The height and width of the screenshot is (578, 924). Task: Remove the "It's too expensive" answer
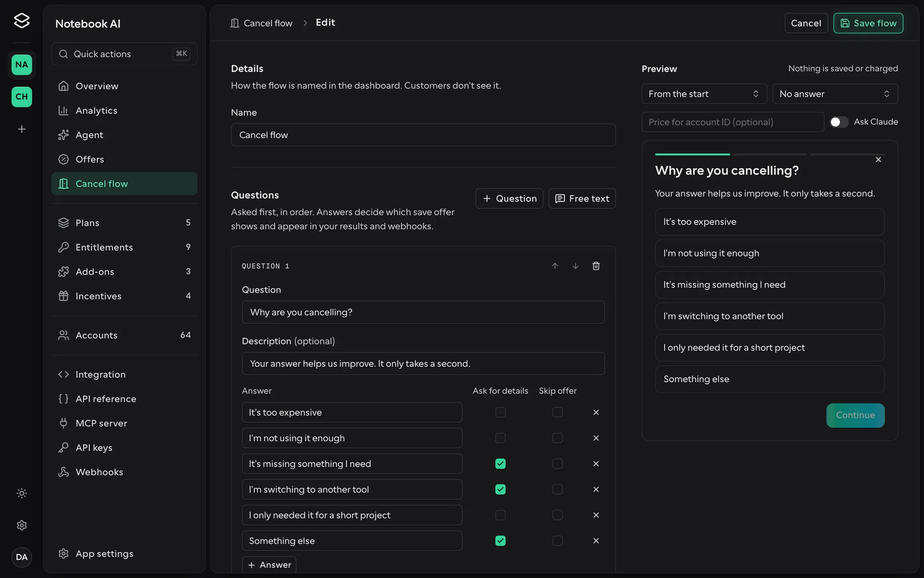[596, 412]
